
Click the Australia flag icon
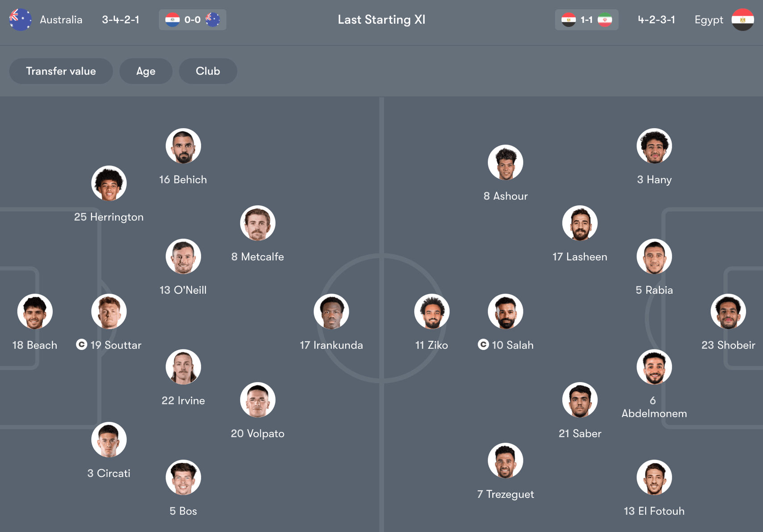point(21,20)
